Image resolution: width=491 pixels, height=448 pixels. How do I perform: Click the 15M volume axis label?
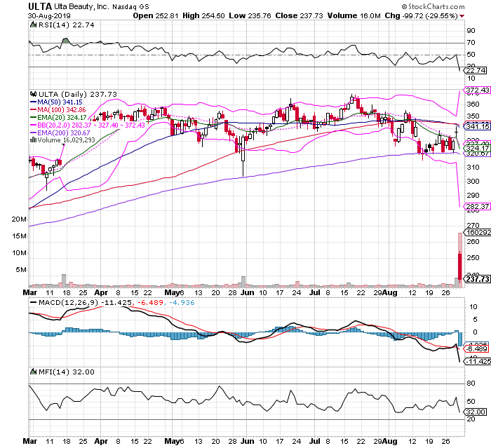19,236
